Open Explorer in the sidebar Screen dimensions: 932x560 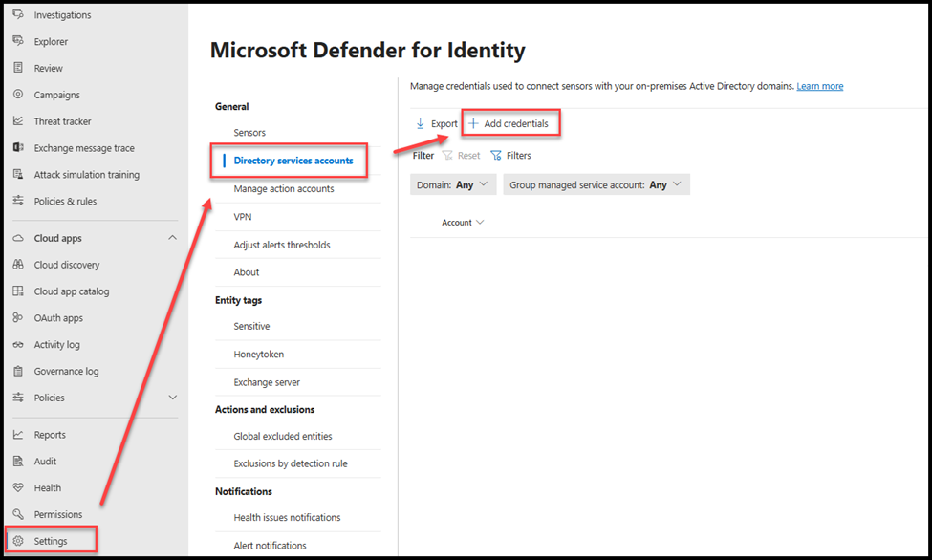pyautogui.click(x=51, y=42)
